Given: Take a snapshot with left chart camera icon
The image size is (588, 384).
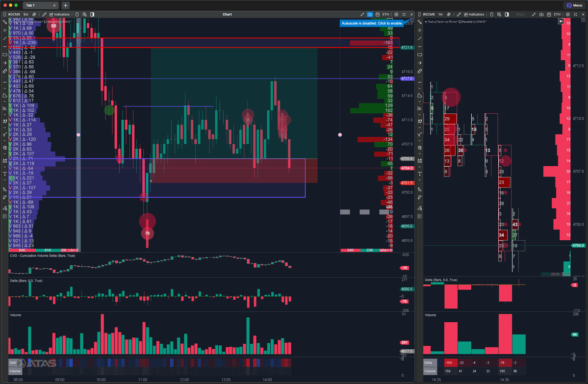Looking at the screenshot, I should point(370,14).
